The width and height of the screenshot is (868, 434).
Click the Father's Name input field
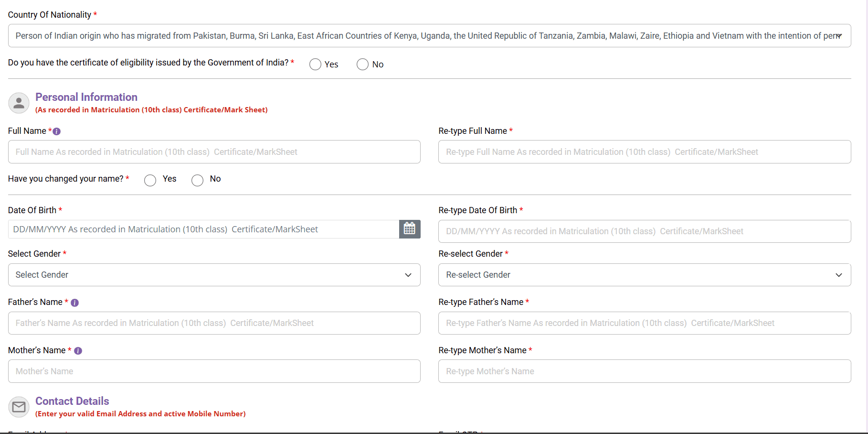pyautogui.click(x=214, y=323)
